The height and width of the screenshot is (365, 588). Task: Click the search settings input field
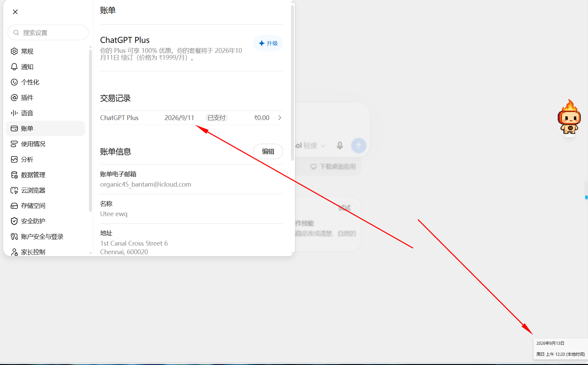pyautogui.click(x=48, y=33)
